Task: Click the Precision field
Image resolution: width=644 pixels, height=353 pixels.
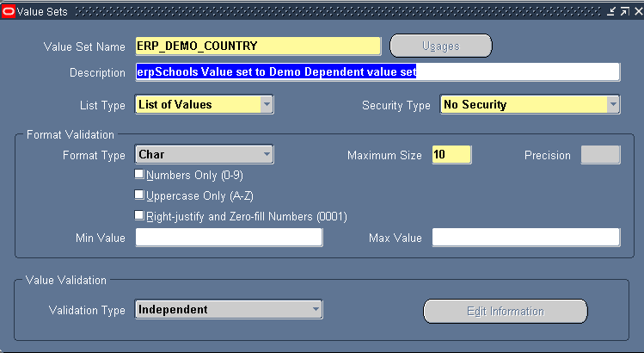Action: coord(600,155)
